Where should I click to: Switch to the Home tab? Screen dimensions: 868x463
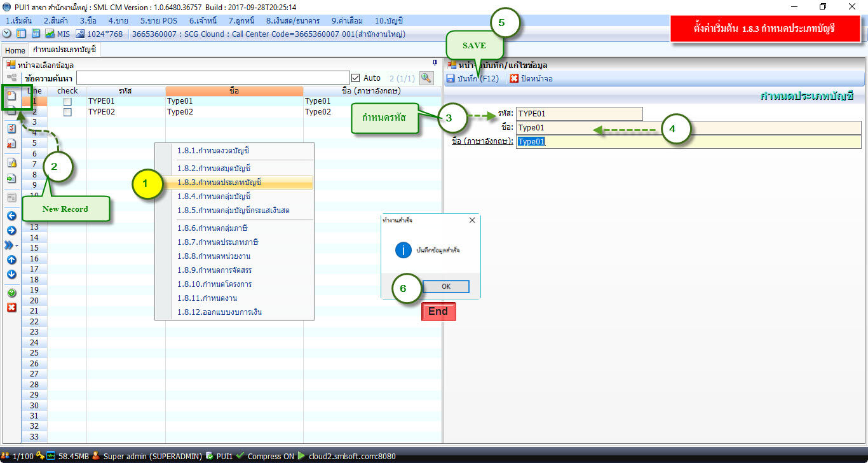pos(15,50)
